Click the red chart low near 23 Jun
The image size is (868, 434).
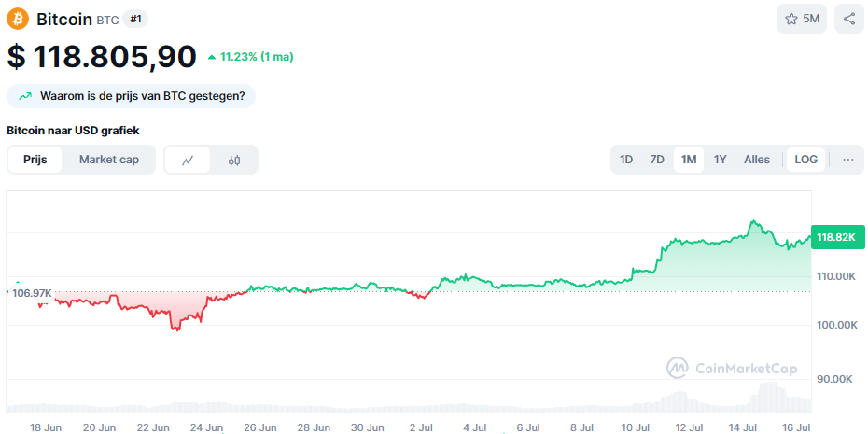(176, 329)
